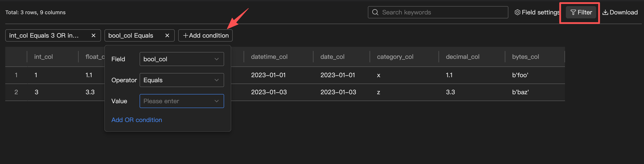Remove the int_col Equals 3 filter
This screenshot has height=164, width=644.
point(94,35)
